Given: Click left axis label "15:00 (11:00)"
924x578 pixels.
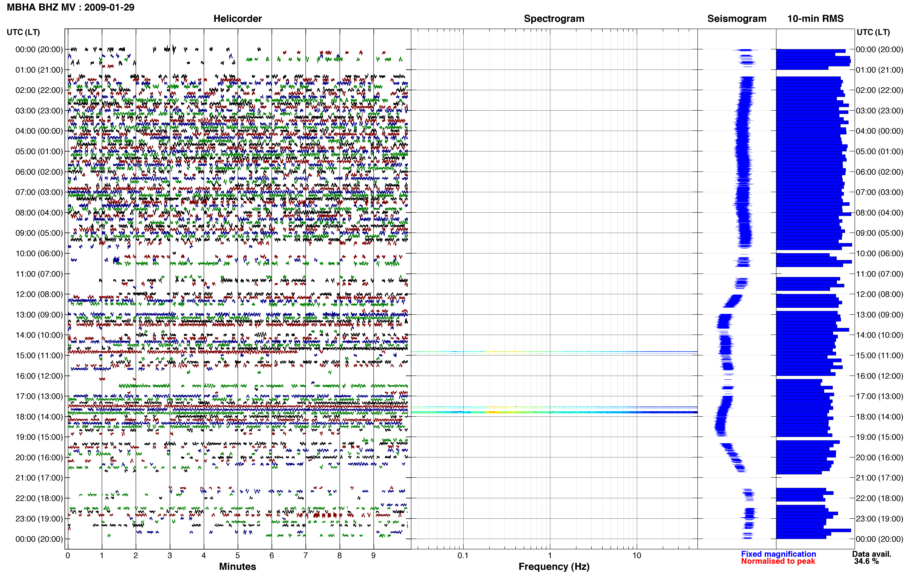Looking at the screenshot, I should click(x=39, y=355).
